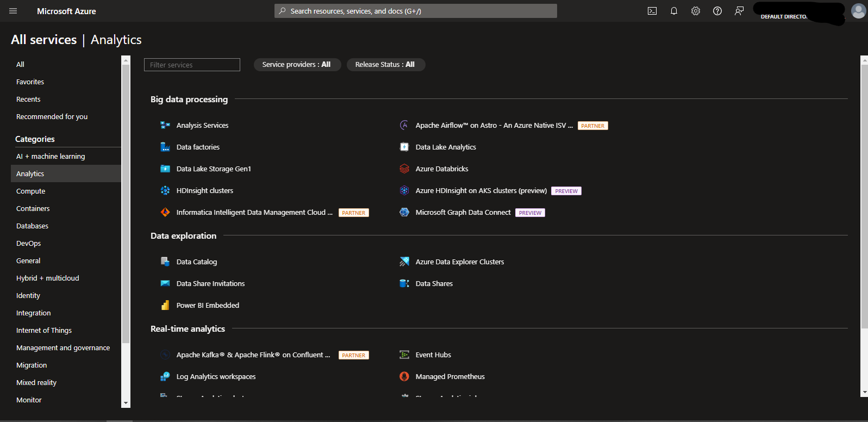The image size is (868, 422).
Task: Click the Data Shares icon
Action: (404, 283)
